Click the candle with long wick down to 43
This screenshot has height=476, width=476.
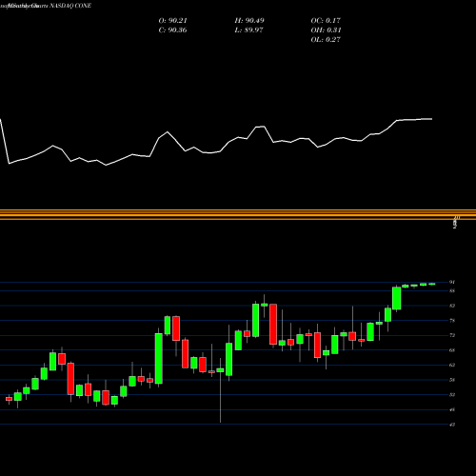point(220,370)
